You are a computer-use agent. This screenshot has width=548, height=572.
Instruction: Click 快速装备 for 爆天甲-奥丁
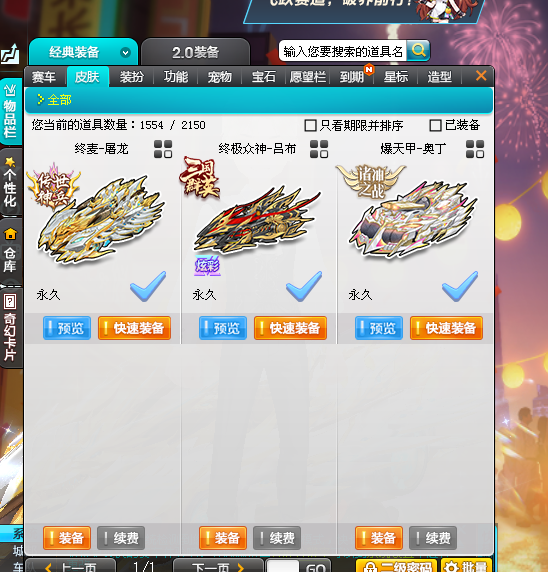coord(446,328)
